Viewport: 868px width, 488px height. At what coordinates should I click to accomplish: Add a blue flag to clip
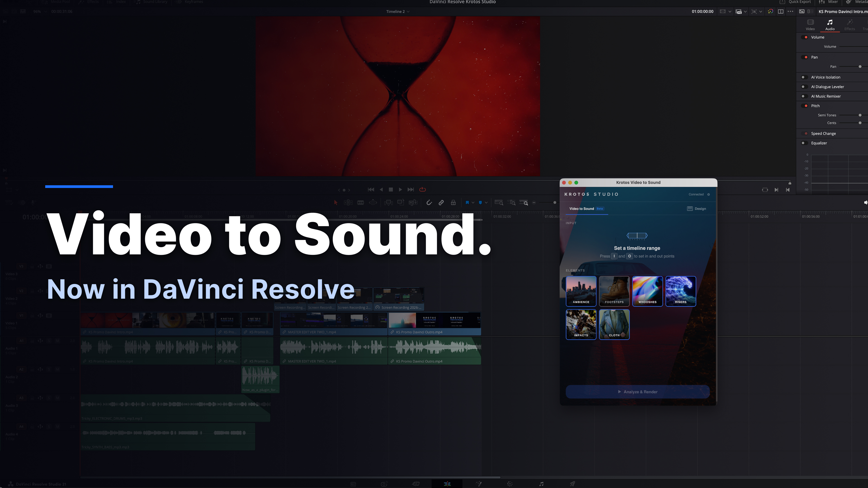coord(467,202)
